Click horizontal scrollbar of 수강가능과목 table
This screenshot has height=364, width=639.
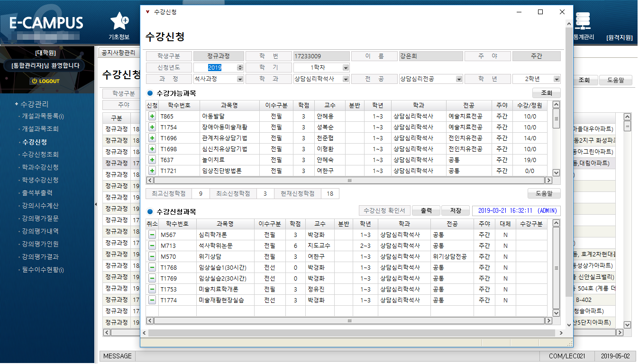tap(350, 181)
